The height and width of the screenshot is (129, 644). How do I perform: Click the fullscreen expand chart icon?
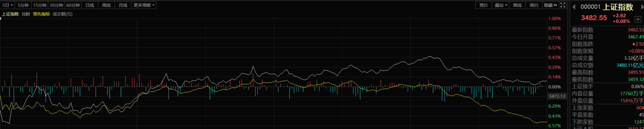pos(563,5)
